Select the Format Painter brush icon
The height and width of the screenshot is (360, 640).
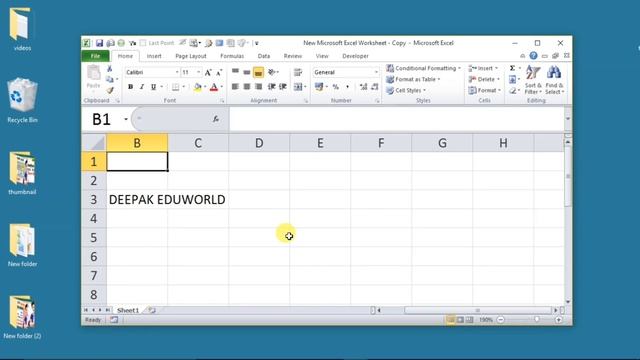click(110, 90)
